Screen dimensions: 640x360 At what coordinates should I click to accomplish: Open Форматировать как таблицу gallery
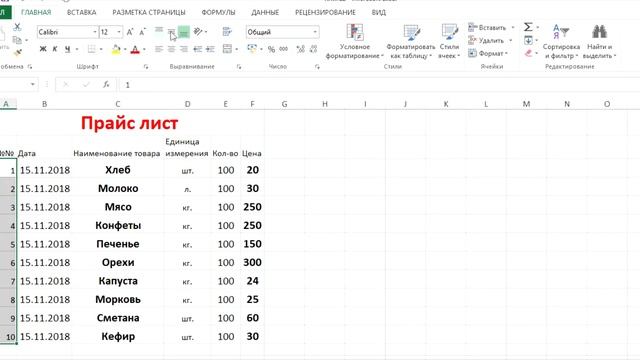(x=411, y=41)
